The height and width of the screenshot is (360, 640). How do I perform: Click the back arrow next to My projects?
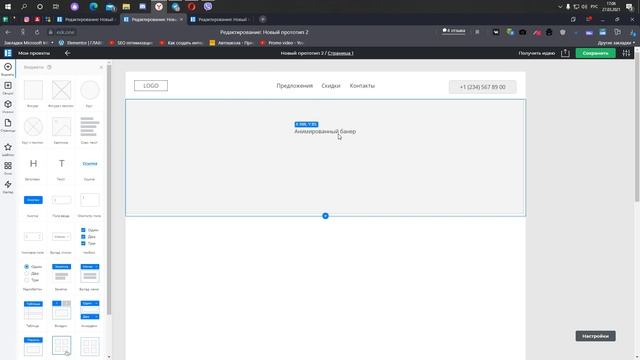(67, 53)
